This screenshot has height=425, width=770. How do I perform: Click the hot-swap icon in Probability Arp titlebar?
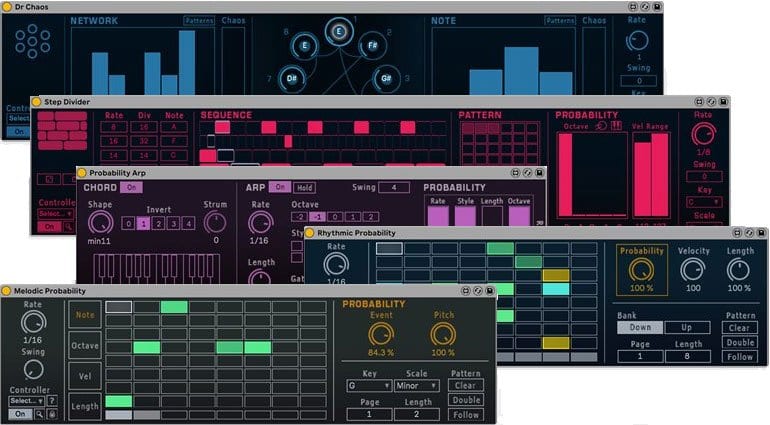point(527,173)
